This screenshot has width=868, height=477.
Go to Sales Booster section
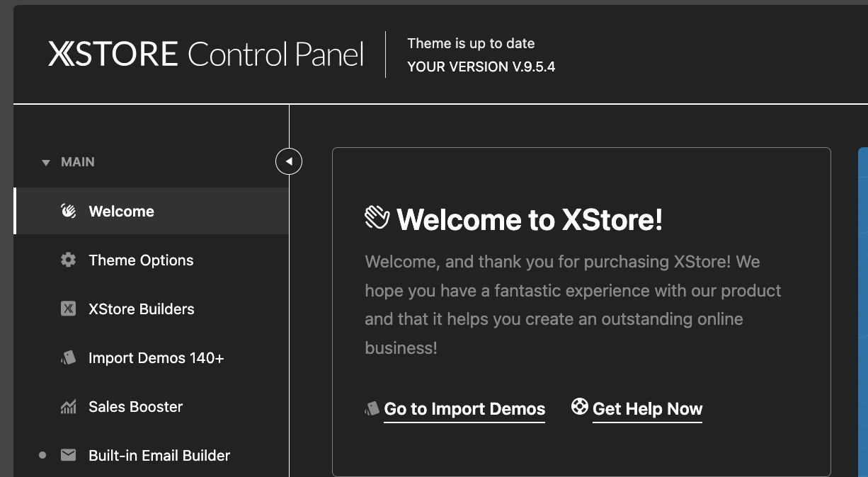(x=135, y=407)
